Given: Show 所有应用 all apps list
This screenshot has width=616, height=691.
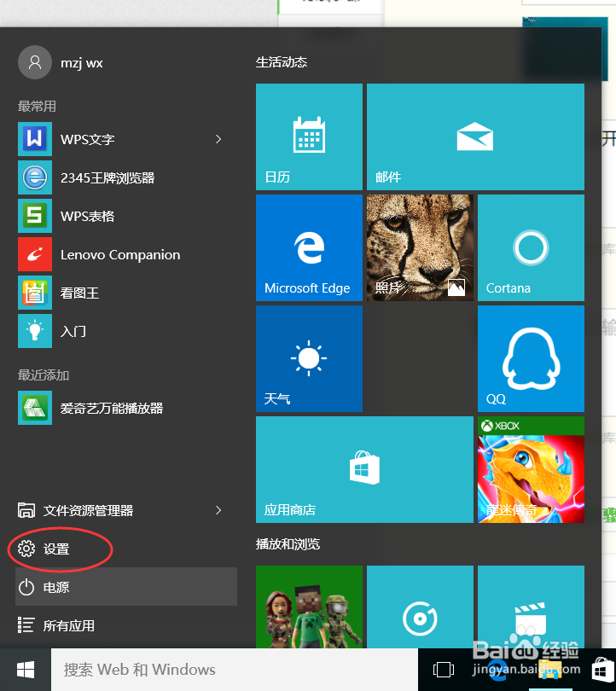Looking at the screenshot, I should point(126,625).
